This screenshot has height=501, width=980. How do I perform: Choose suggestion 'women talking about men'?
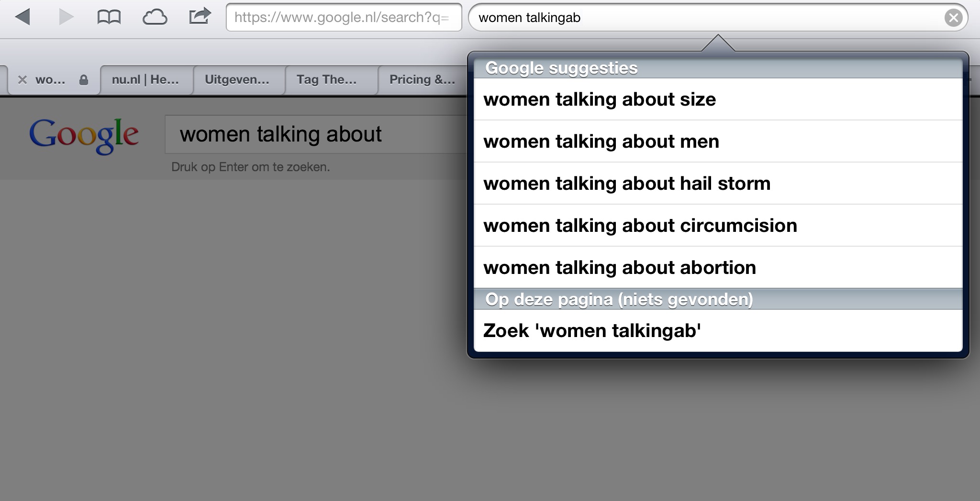(x=718, y=142)
